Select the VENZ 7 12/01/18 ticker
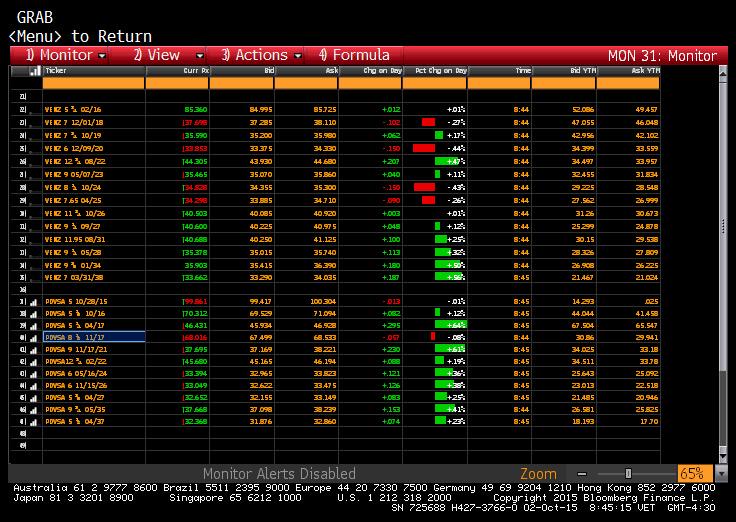The image size is (736, 522). pyautogui.click(x=74, y=123)
